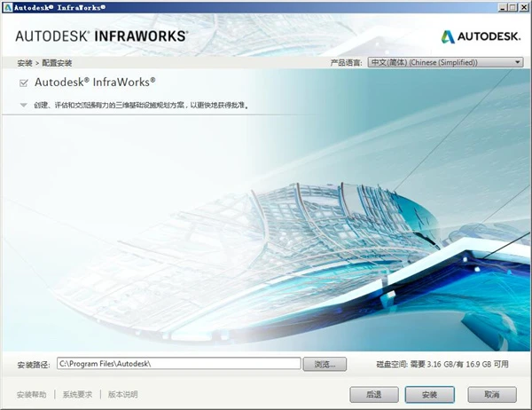Screen dimensions: 532x410
Task: Click the 后退 back button
Action: pyautogui.click(x=374, y=394)
